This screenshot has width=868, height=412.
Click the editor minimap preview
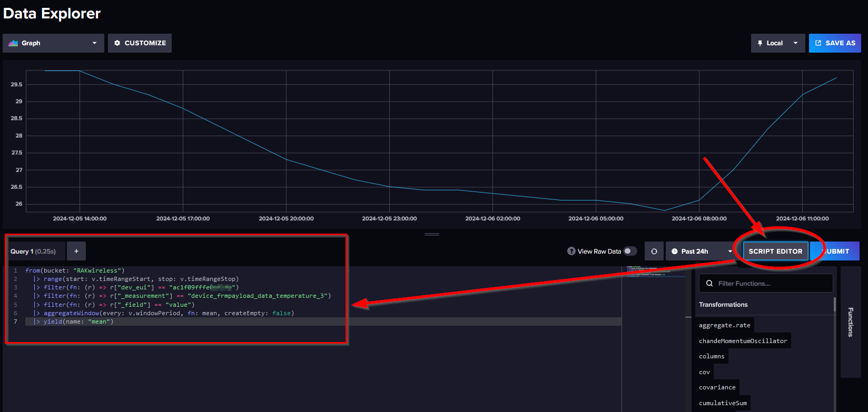coord(656,272)
